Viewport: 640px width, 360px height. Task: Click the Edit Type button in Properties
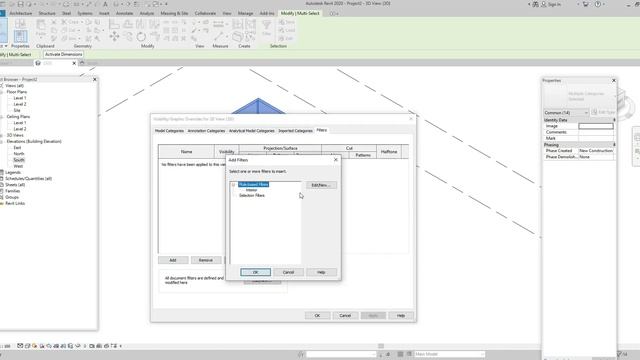click(603, 112)
